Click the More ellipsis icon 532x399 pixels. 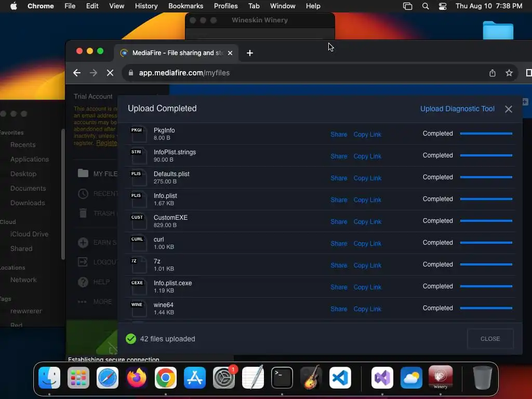tap(82, 302)
